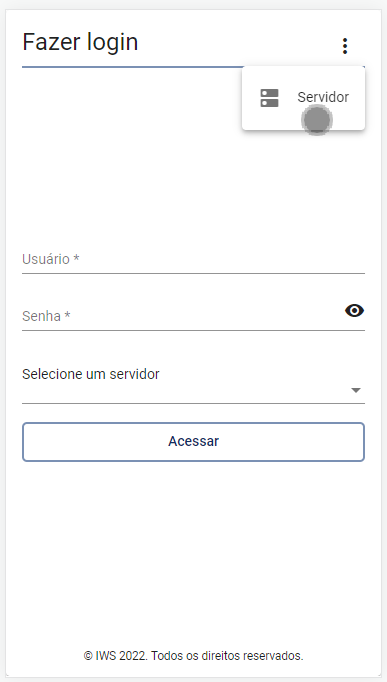Screen dimensions: 387x682
Task: Click the IWS 2022 copyright footer text
Action: tap(194, 655)
